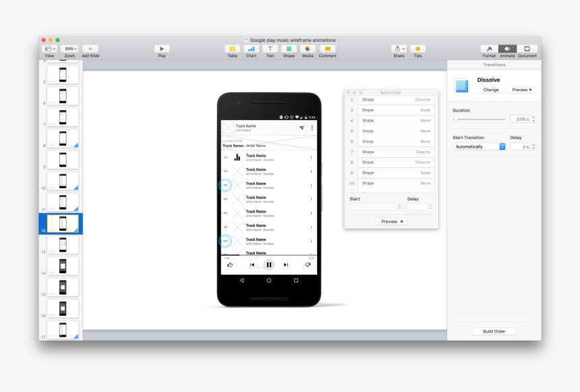Click the thumbs down icon in mockup
The height and width of the screenshot is (392, 580).
point(308,264)
